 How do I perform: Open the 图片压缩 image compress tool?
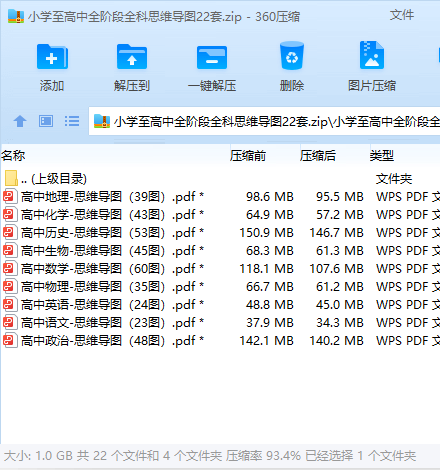[x=372, y=55]
